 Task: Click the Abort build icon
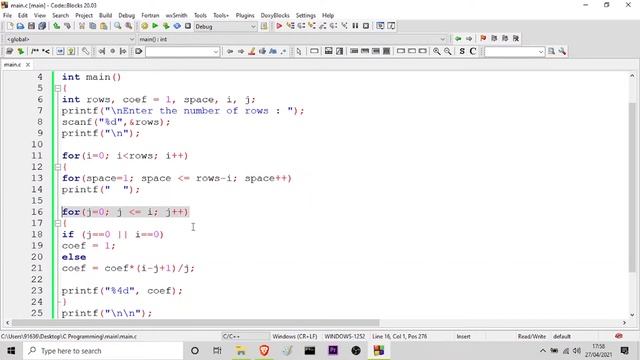click(188, 26)
